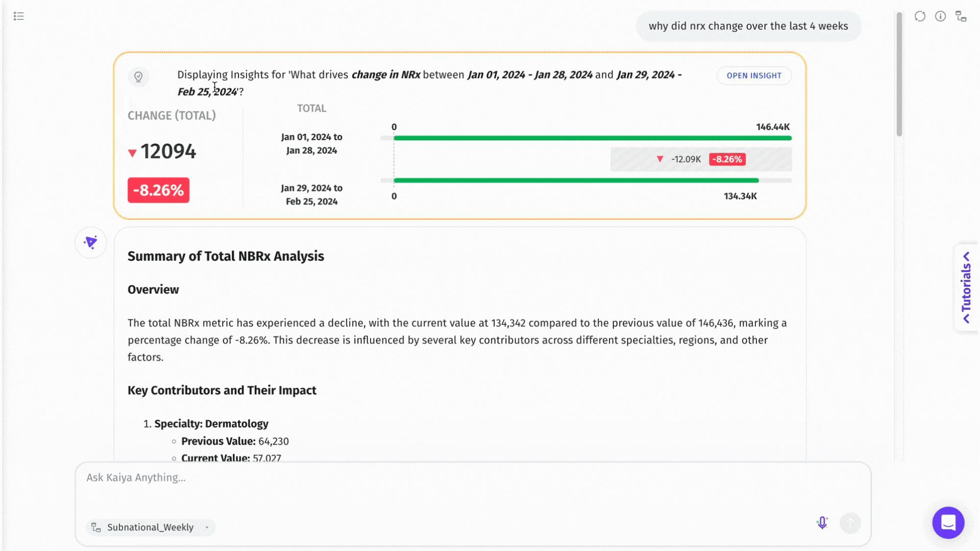Click the 'why did nrx change' query bubble
This screenshot has width=980, height=551.
(x=748, y=26)
